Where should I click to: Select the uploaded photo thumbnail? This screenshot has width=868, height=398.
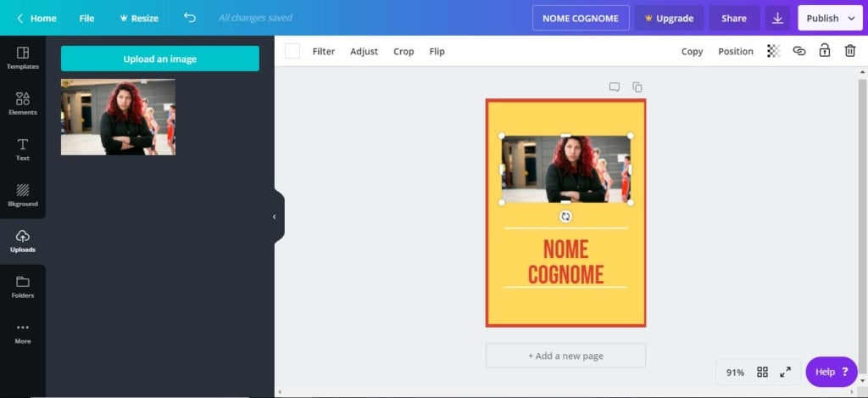118,117
